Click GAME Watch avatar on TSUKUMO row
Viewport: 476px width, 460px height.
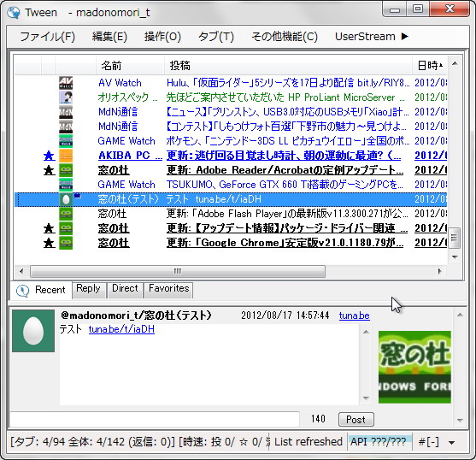[x=66, y=185]
